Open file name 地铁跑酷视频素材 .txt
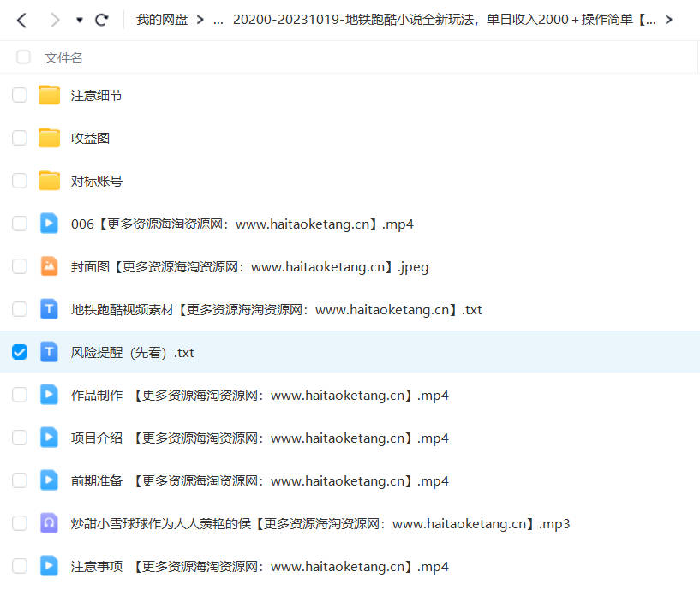Screen dimensions: 700x602 click(x=277, y=310)
